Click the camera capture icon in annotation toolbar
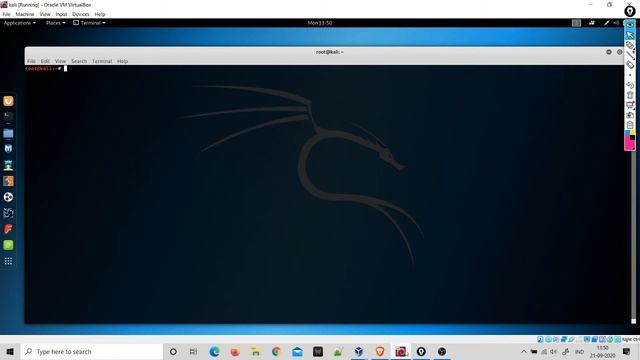640x360 pixels. (x=630, y=115)
